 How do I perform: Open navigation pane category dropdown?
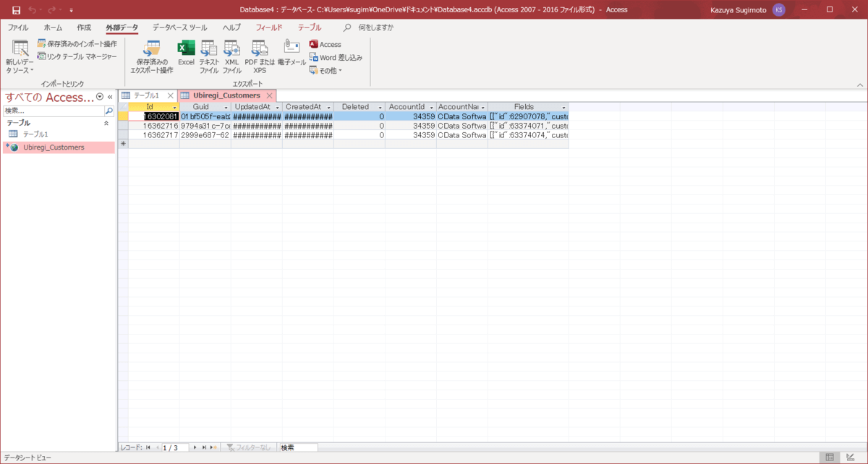[100, 96]
